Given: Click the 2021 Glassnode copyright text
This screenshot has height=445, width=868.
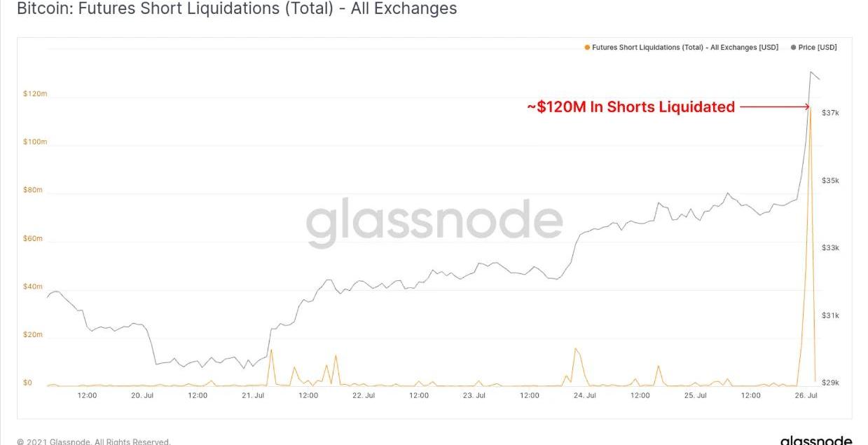Looking at the screenshot, I should (x=94, y=441).
